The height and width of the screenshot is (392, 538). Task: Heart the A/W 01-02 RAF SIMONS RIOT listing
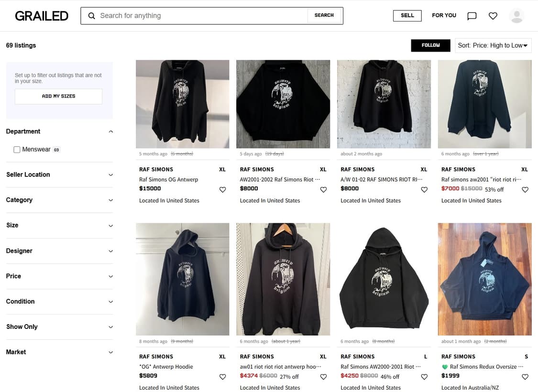(x=424, y=189)
